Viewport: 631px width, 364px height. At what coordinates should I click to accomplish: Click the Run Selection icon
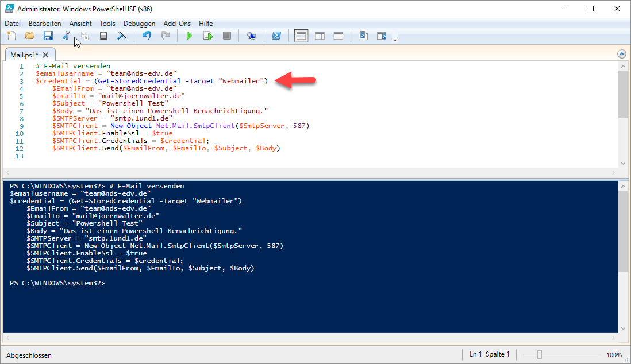[207, 36]
